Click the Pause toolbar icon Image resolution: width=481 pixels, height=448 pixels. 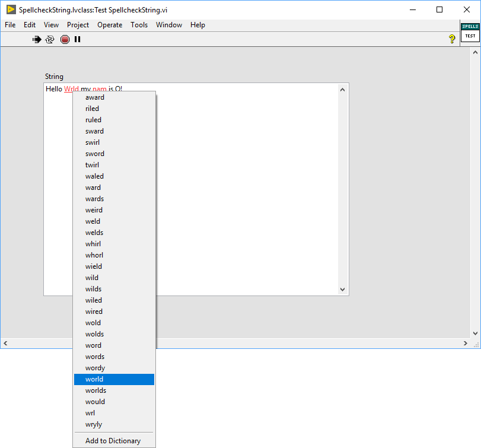(77, 39)
